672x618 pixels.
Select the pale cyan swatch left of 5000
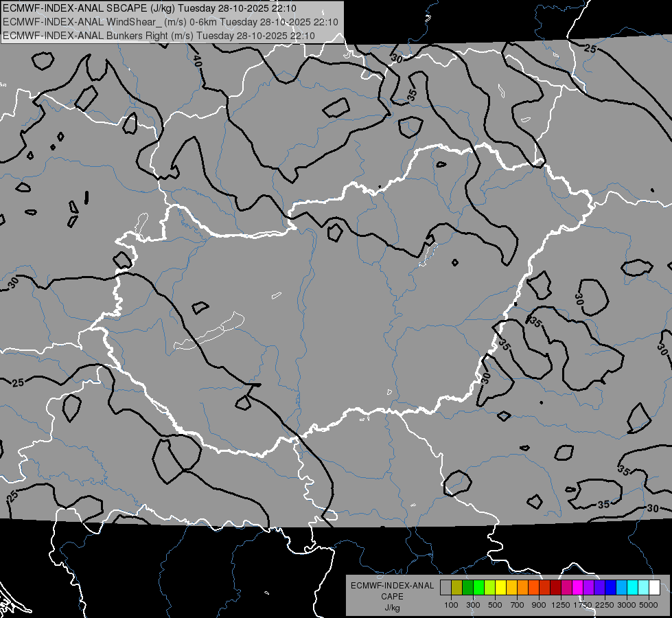pos(644,588)
